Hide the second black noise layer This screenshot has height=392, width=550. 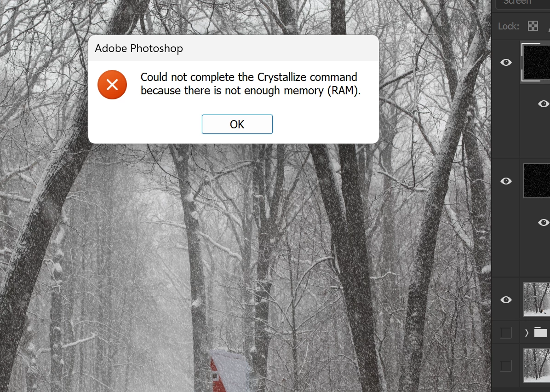(x=506, y=181)
